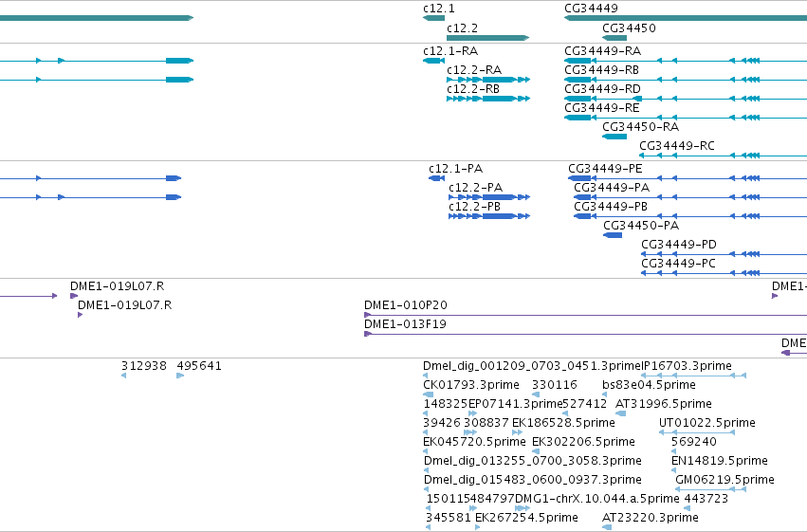Open EST feature 39426
This screenshot has height=532, width=807.
point(442,424)
